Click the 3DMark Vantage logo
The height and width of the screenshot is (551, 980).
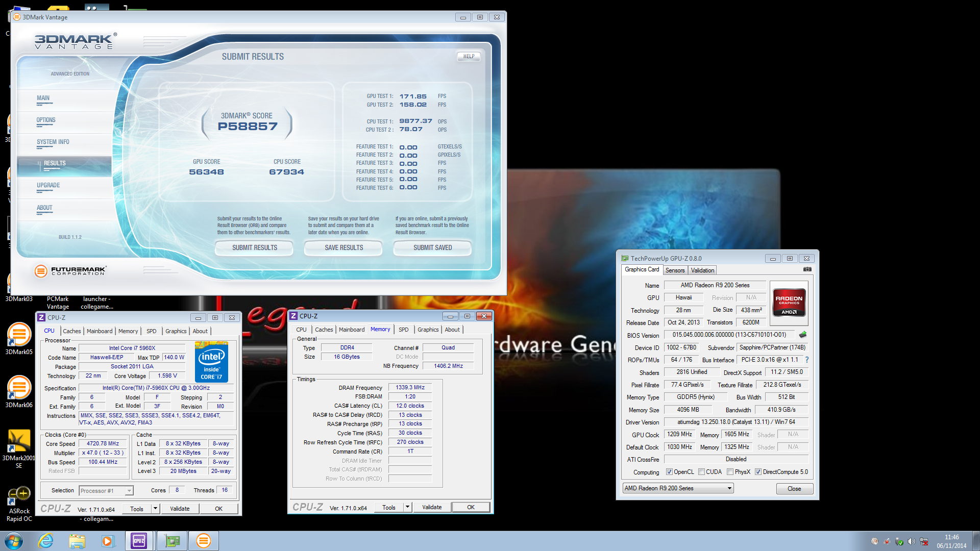(x=76, y=41)
